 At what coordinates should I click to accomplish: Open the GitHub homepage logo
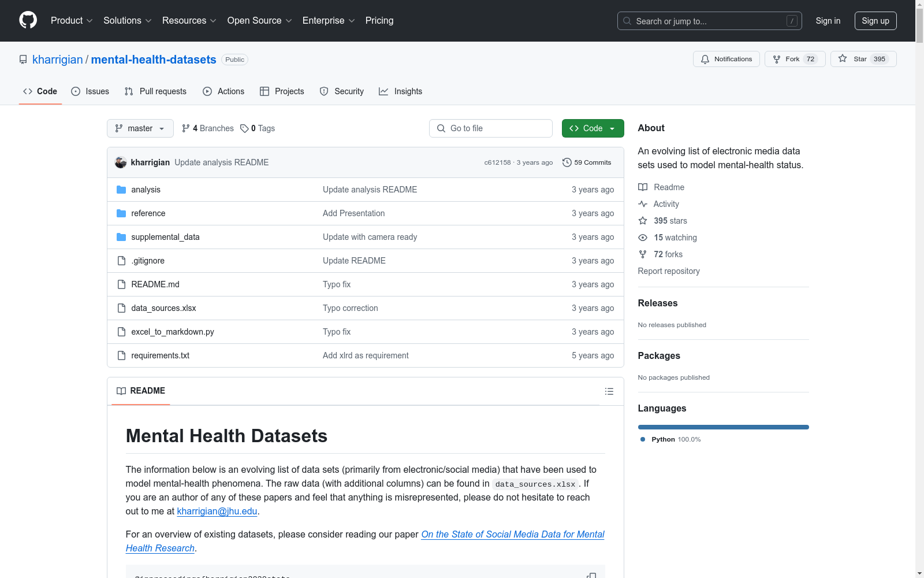coord(28,20)
